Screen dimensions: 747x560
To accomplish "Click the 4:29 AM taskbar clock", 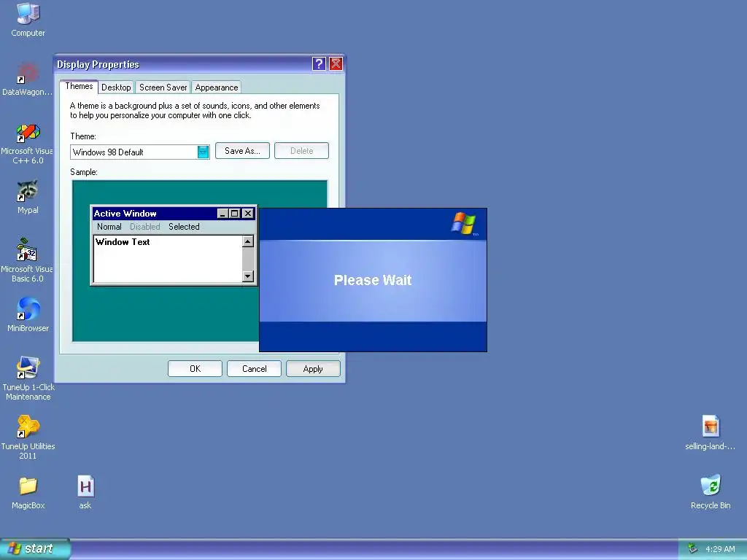I will pos(720,549).
